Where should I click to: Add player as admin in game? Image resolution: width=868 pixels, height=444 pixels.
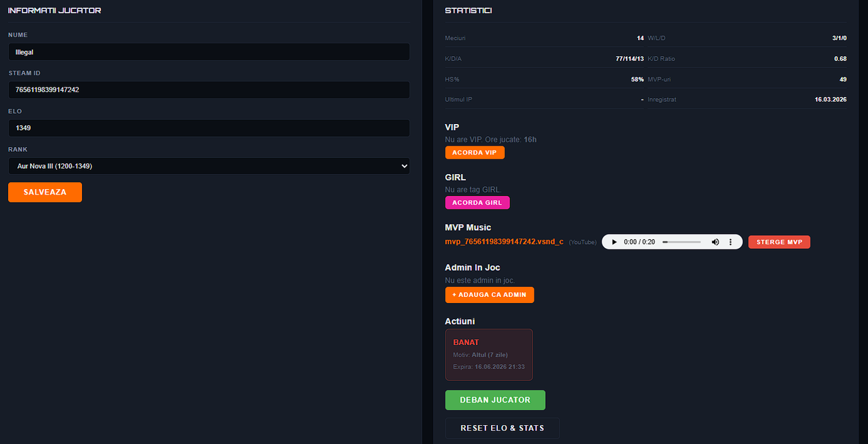coord(490,295)
